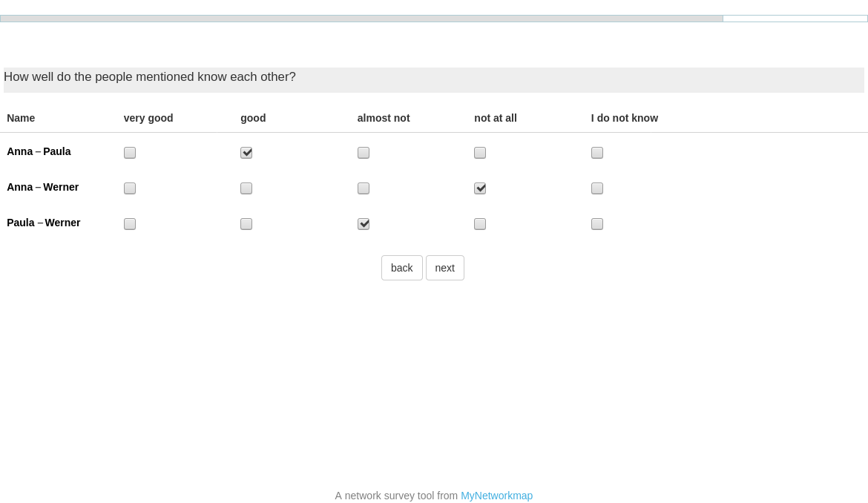Check 'very good' for Anna – Werner
Screen dimensions: 868x503
pos(130,188)
